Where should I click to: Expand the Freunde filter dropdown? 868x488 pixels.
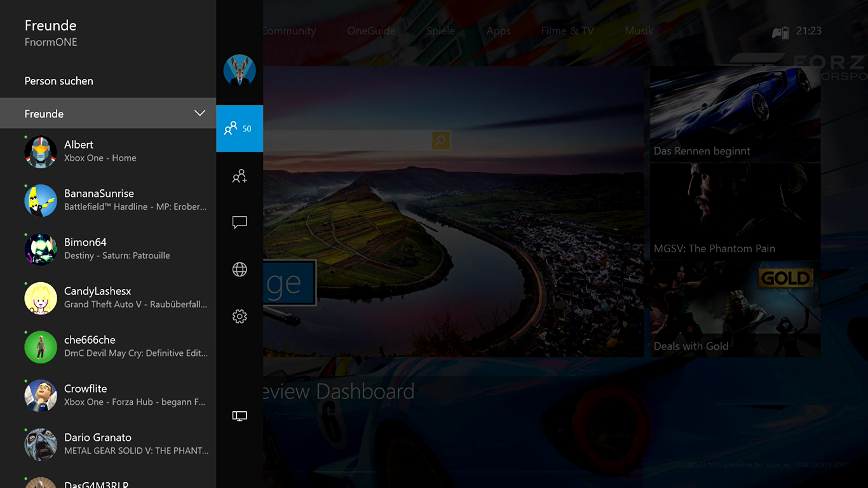tap(108, 113)
